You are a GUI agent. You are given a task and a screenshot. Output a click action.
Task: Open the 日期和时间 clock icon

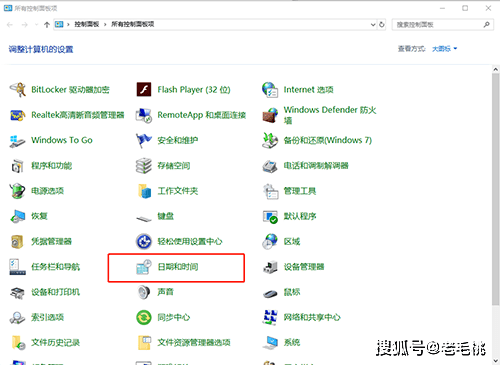pyautogui.click(x=144, y=267)
